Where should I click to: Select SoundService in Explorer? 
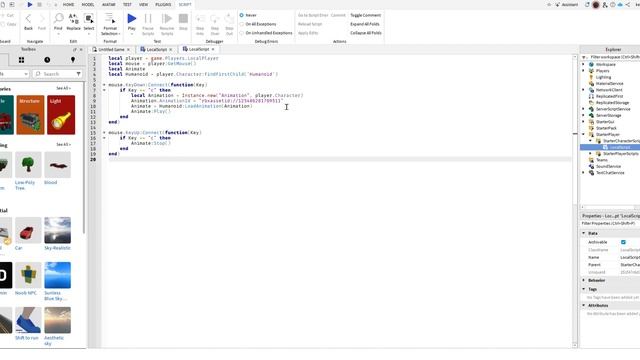[608, 167]
